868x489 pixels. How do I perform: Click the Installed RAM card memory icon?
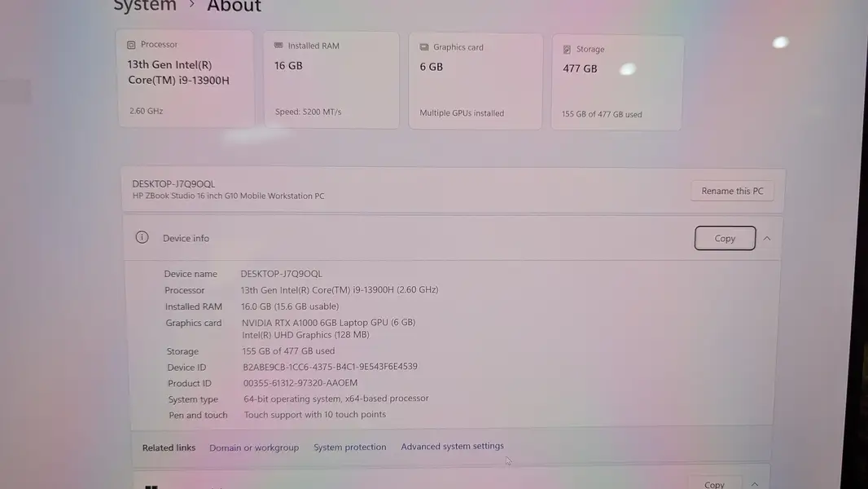[x=278, y=46]
